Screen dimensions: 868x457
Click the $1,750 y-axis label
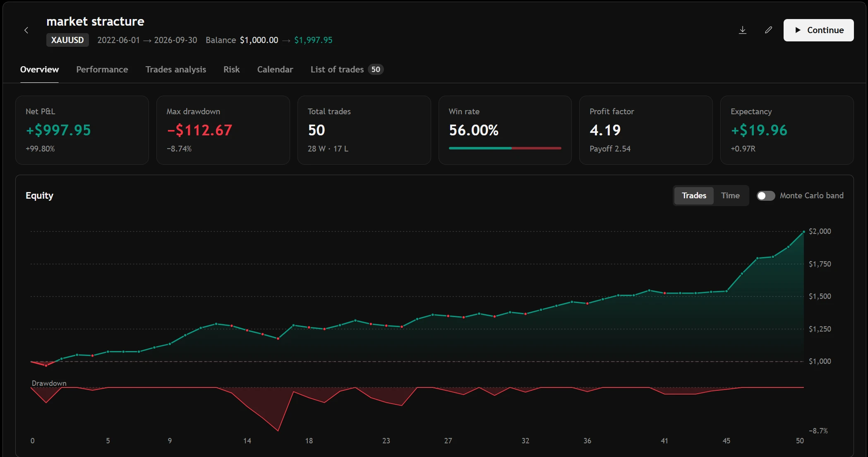[820, 264]
